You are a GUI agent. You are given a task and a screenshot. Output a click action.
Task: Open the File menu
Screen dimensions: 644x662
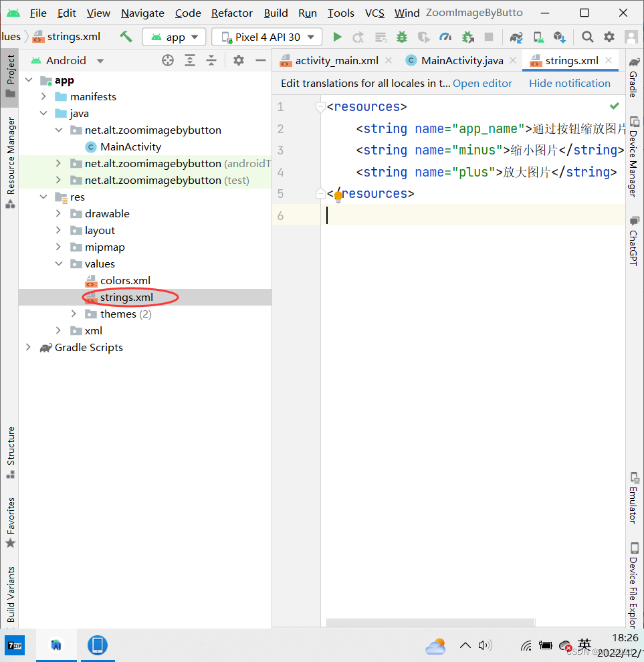click(x=38, y=13)
